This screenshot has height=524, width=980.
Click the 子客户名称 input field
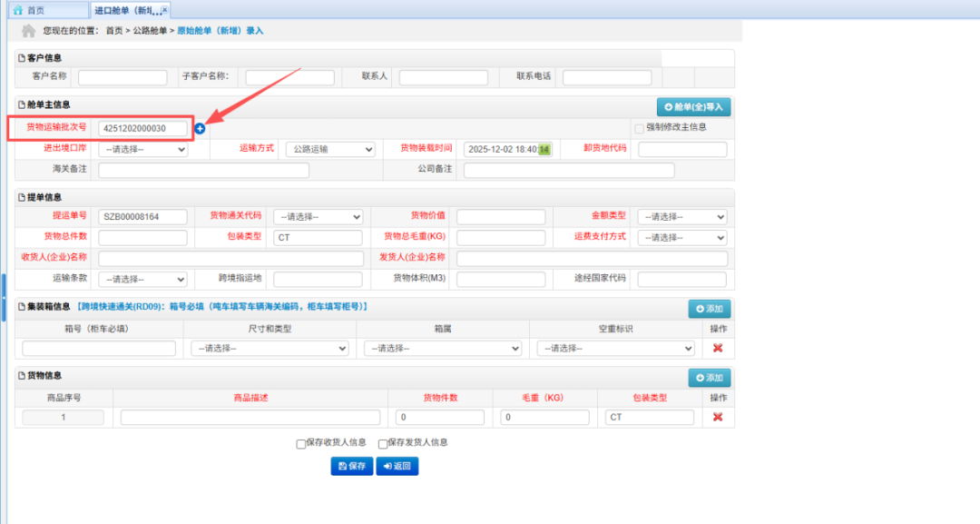click(290, 77)
